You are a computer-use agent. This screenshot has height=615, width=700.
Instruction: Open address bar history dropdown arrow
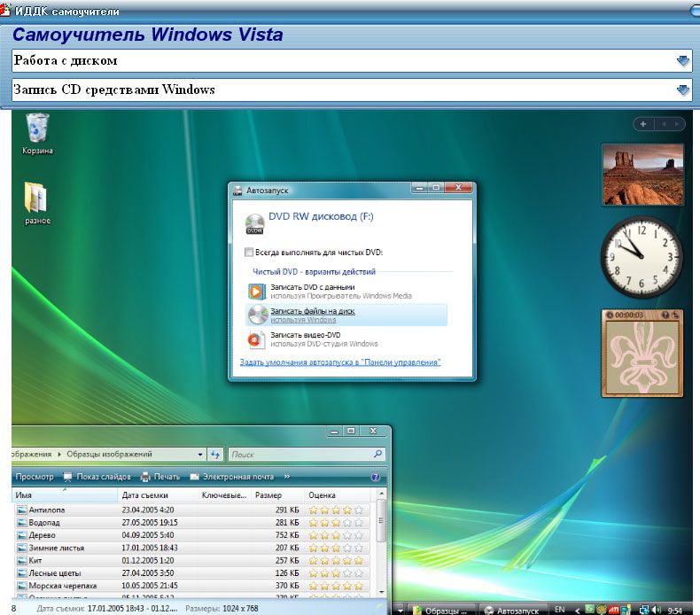pos(200,455)
